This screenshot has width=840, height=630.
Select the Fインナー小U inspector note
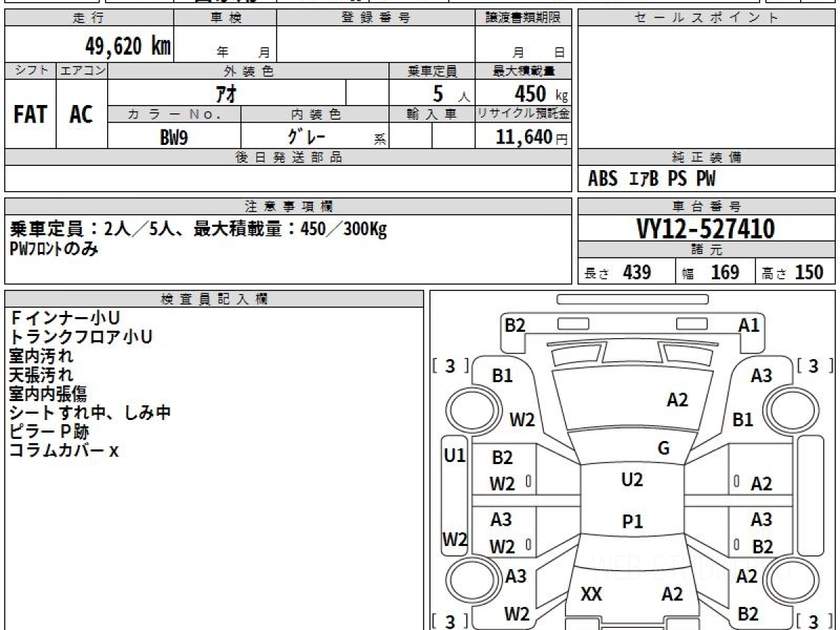(64, 318)
